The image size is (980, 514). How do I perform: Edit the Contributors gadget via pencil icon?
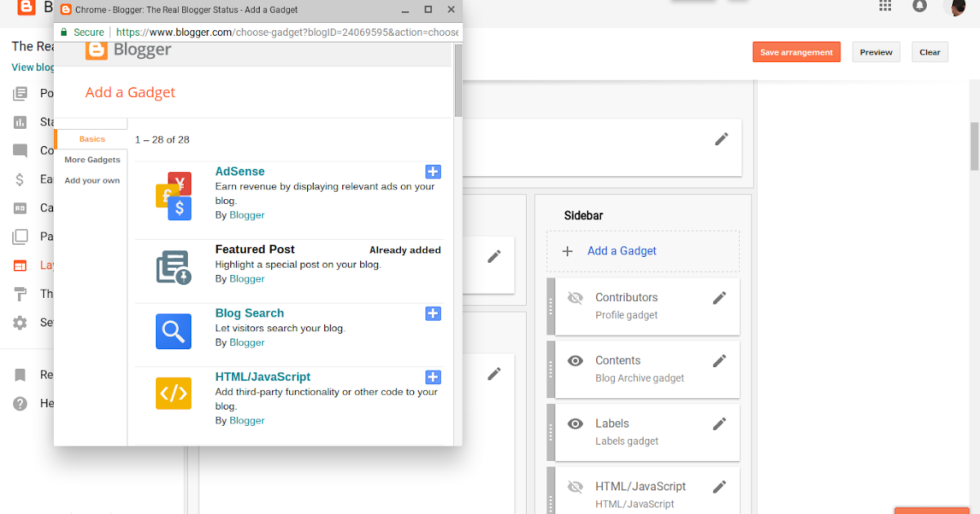click(x=719, y=297)
